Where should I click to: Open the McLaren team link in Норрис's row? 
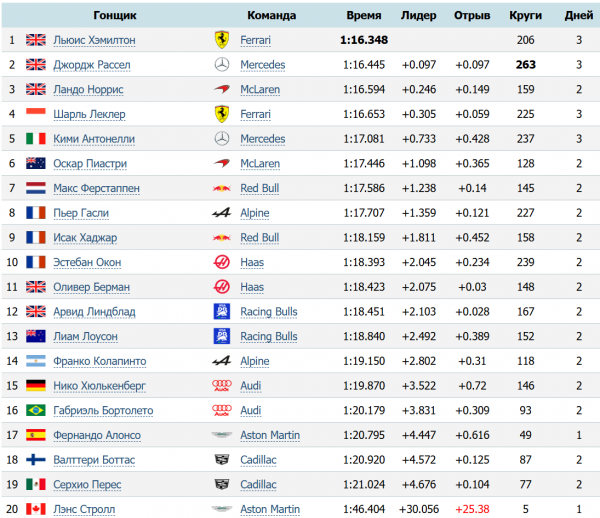tap(260, 90)
